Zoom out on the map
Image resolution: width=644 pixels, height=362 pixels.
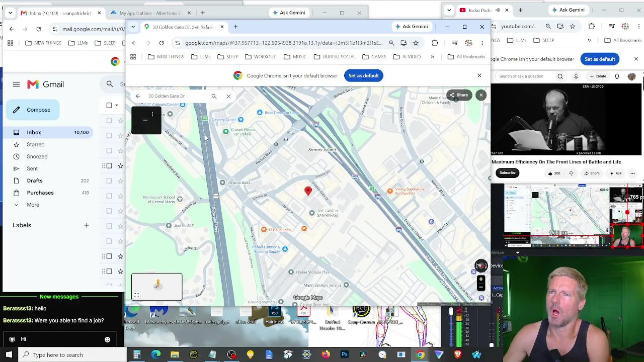pos(481,287)
